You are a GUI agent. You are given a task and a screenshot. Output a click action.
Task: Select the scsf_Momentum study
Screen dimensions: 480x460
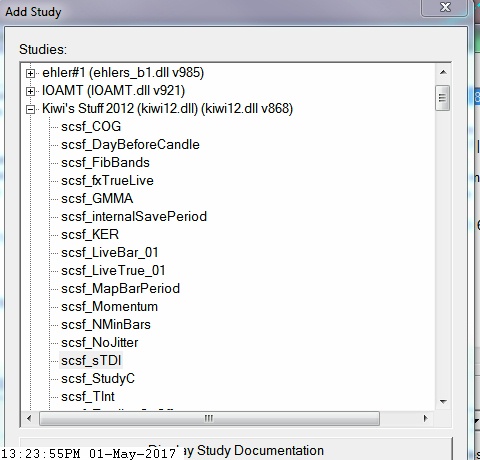point(109,307)
